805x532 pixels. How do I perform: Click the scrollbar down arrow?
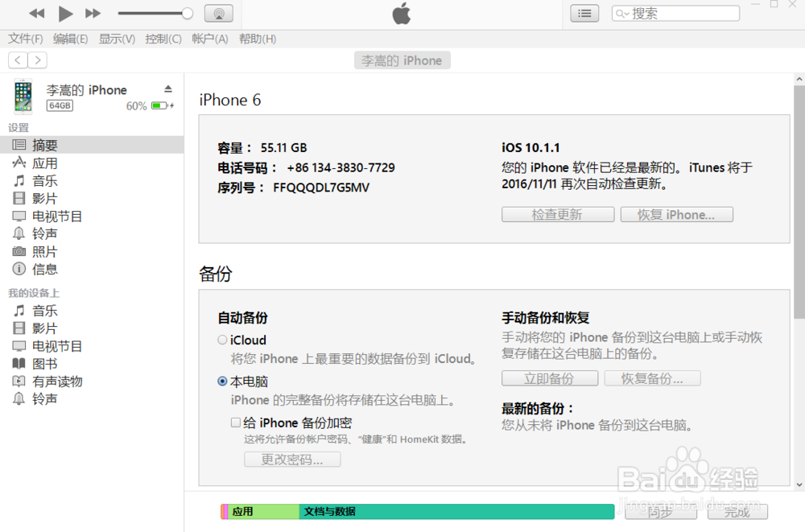point(799,484)
